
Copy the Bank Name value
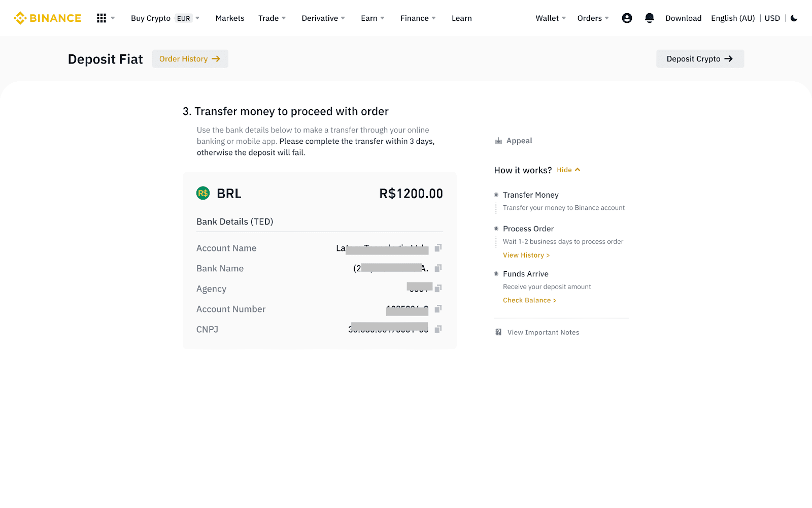(438, 268)
